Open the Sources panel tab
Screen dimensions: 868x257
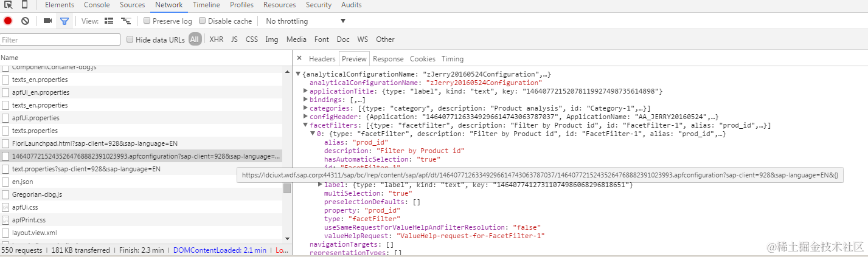click(132, 5)
